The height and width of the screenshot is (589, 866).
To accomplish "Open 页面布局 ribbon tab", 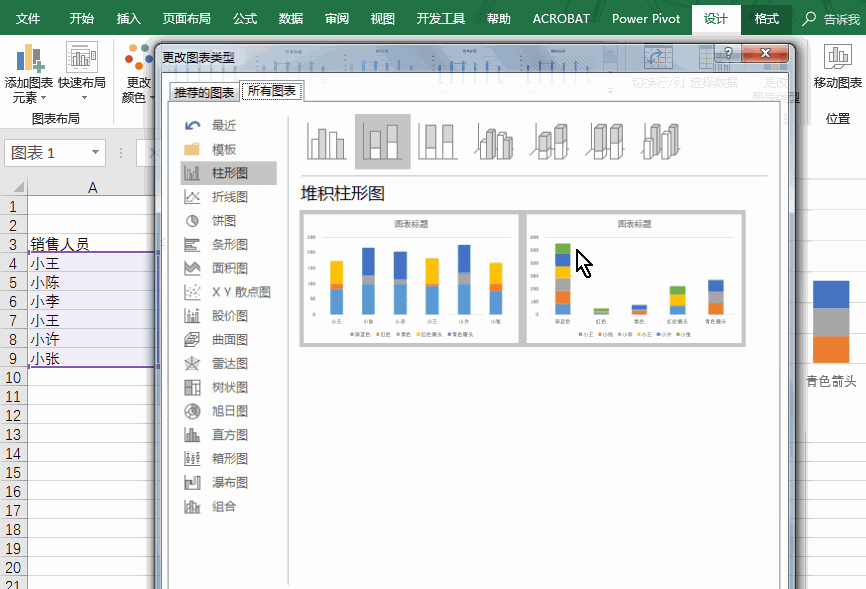I will click(187, 18).
